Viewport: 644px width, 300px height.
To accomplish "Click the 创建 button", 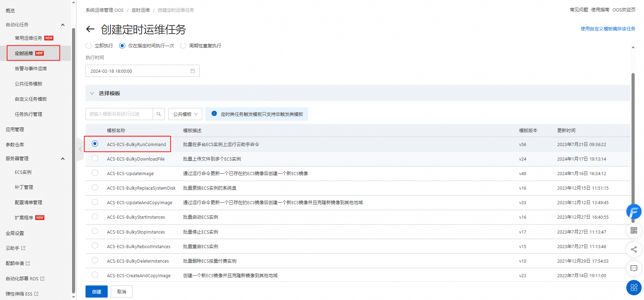I will tap(97, 292).
